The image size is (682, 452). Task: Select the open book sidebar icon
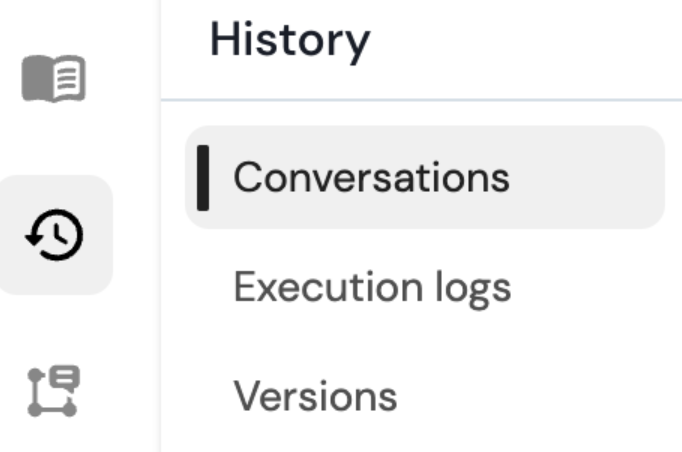pyautogui.click(x=54, y=78)
